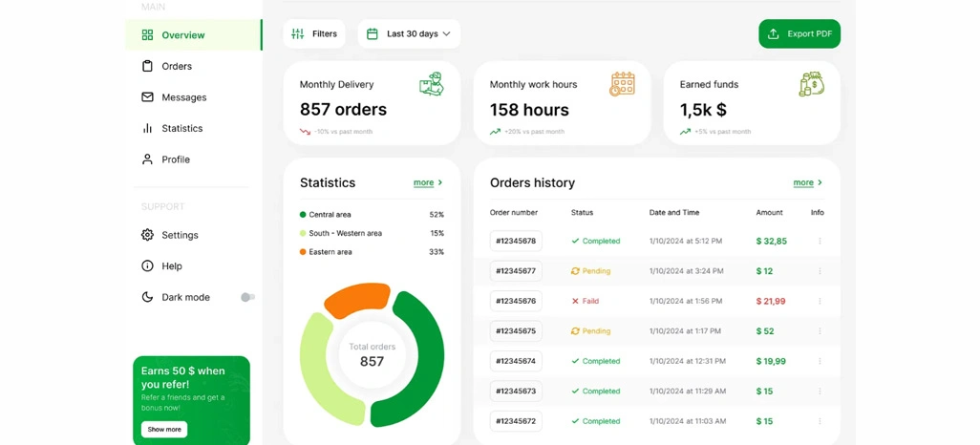Click the 158 hours value
Viewport: 980px width, 445px height.
pos(529,110)
